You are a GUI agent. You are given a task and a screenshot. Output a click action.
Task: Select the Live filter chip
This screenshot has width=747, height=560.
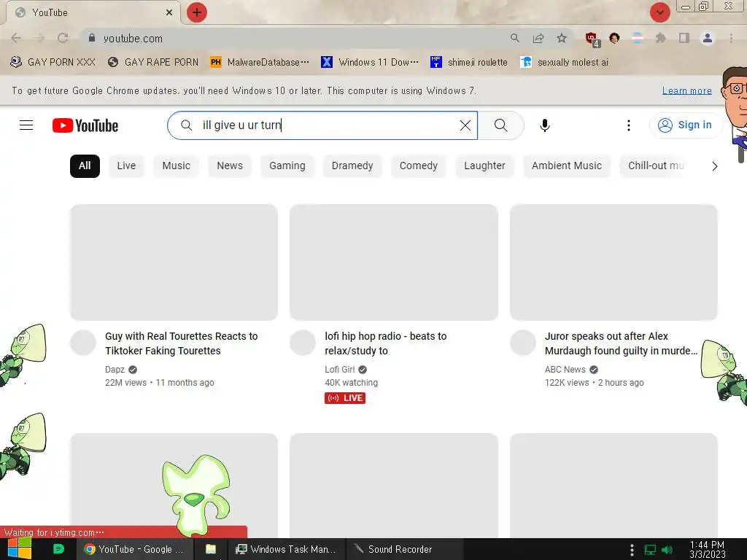coord(126,166)
